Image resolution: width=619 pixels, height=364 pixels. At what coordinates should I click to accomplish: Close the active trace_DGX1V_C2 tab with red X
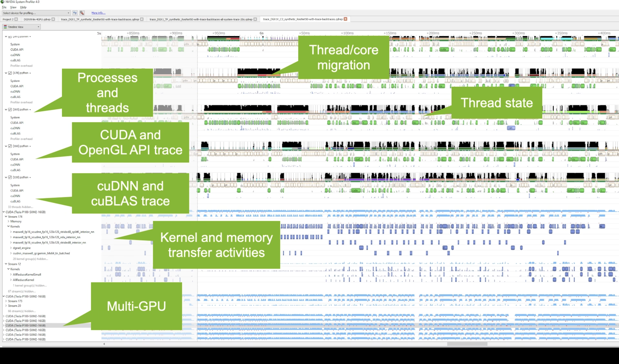345,19
